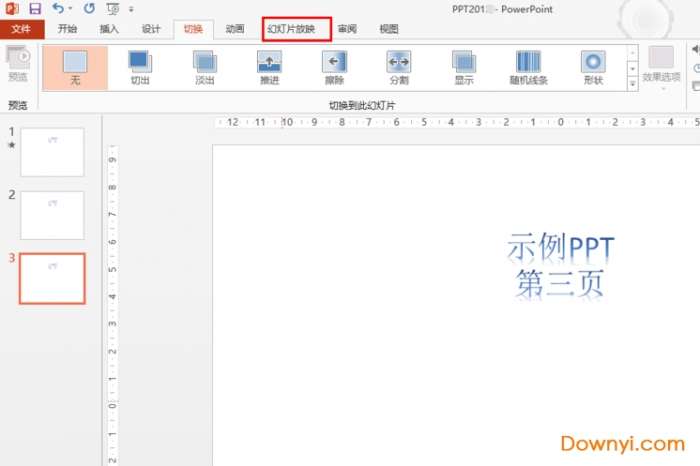Choose the 形状 (Shape) transition
The width and height of the screenshot is (700, 466).
pos(593,66)
